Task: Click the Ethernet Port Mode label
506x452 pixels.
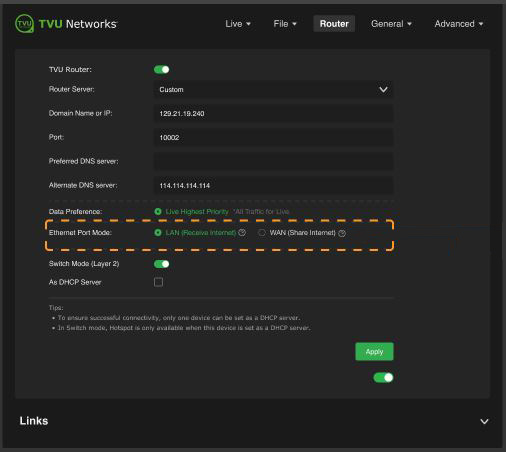Action: 80,232
